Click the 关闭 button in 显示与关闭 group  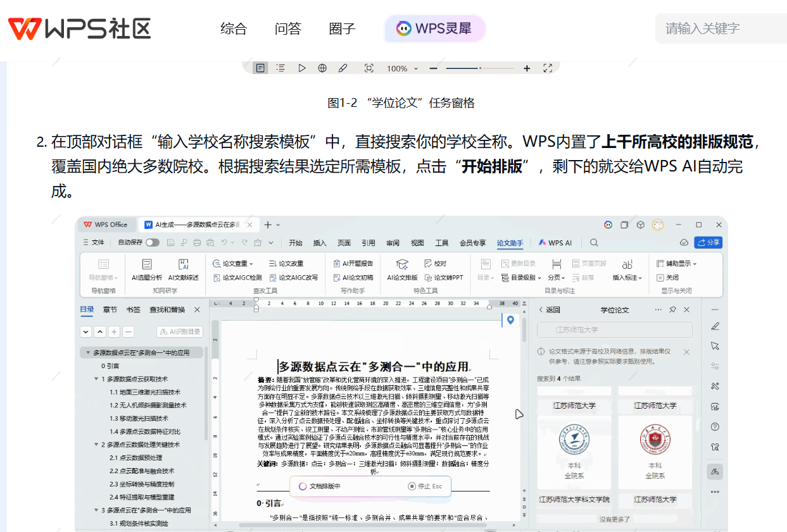click(667, 278)
